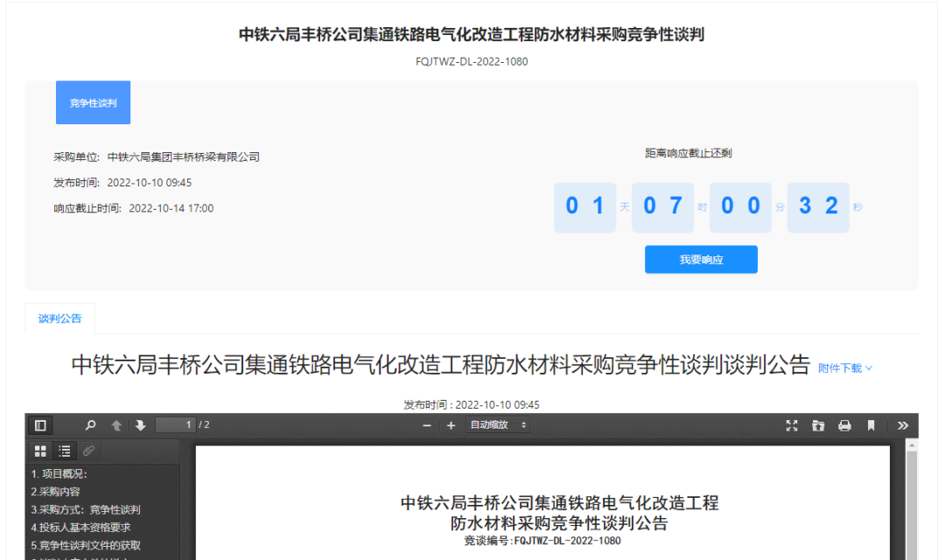
Task: Zoom out the PDF document
Action: click(x=427, y=425)
